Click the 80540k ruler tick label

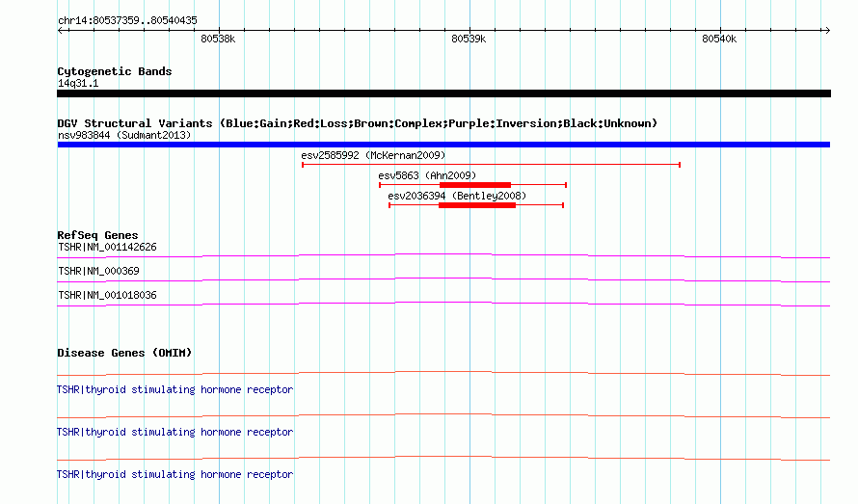[719, 39]
